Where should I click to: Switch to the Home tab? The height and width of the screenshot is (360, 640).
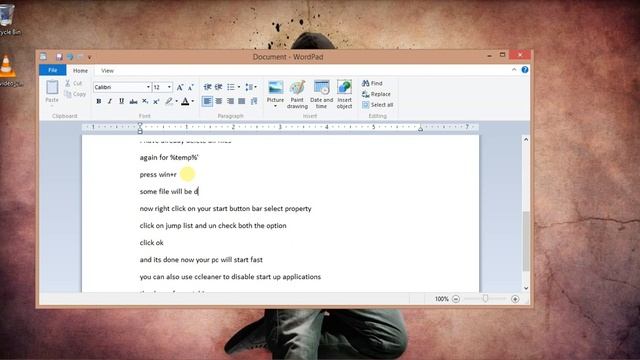[80, 71]
